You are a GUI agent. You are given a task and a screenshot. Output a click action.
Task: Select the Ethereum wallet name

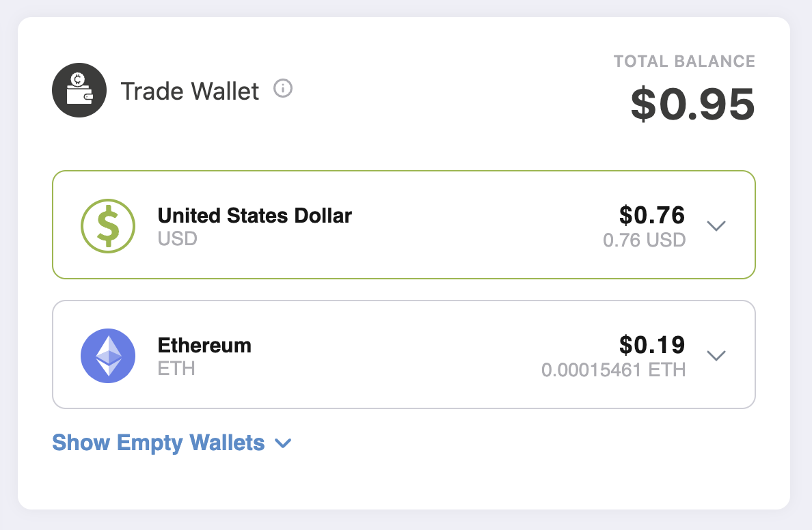point(204,345)
